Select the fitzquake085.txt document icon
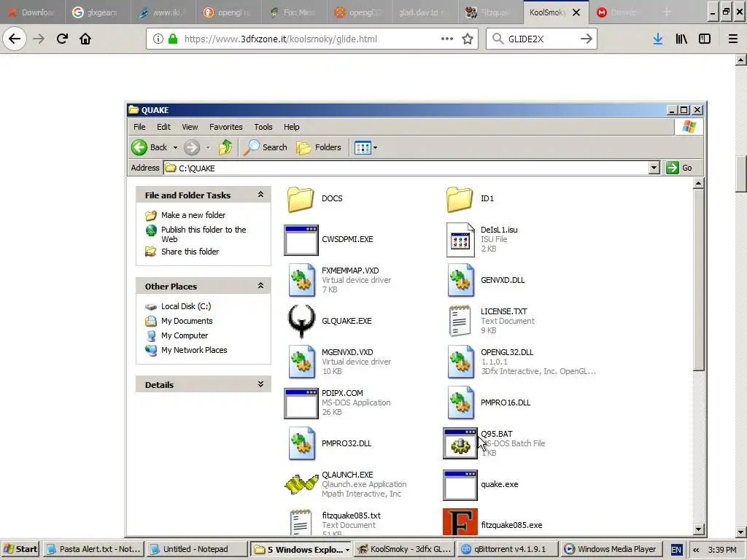747x560 pixels. pos(301,523)
